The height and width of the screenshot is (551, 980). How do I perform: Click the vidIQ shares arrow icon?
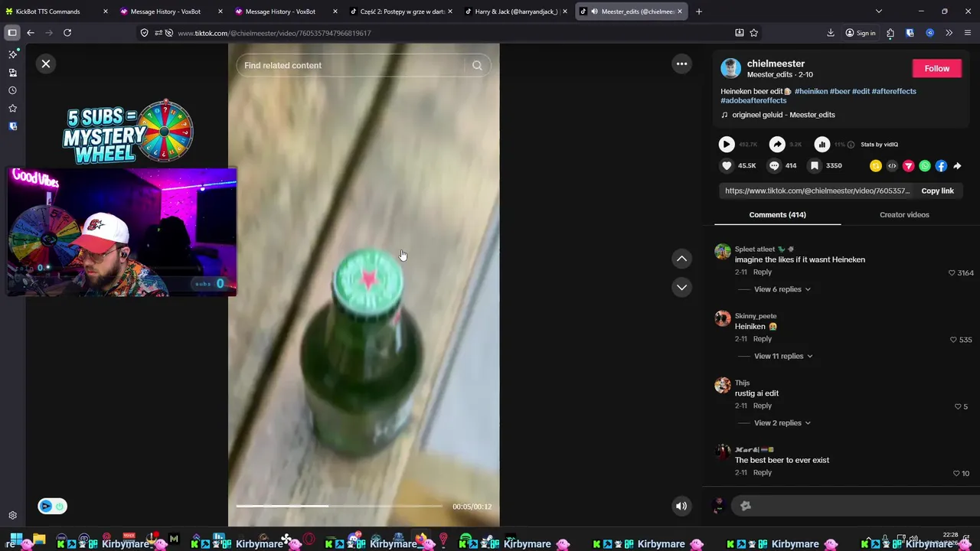click(777, 144)
